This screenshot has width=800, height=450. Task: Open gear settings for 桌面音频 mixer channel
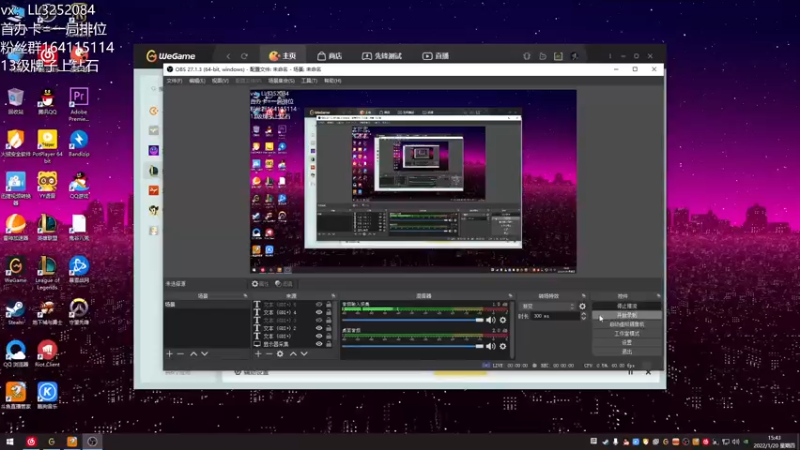pos(503,346)
